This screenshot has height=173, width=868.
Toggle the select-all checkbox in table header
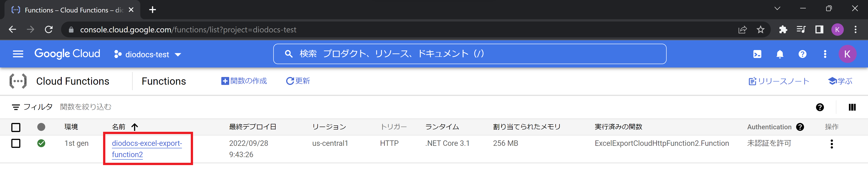coord(16,127)
